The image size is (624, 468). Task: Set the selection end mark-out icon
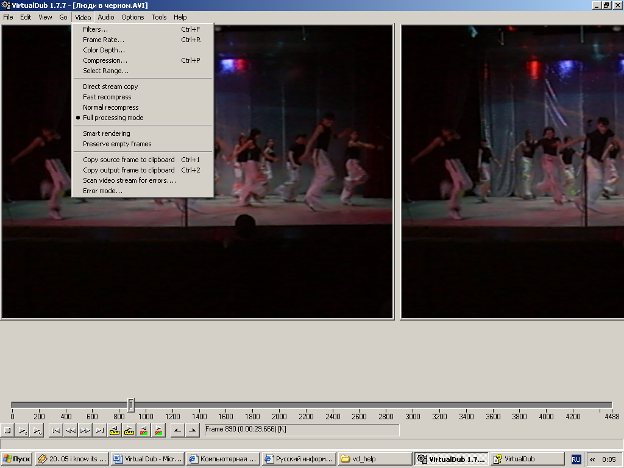point(192,430)
